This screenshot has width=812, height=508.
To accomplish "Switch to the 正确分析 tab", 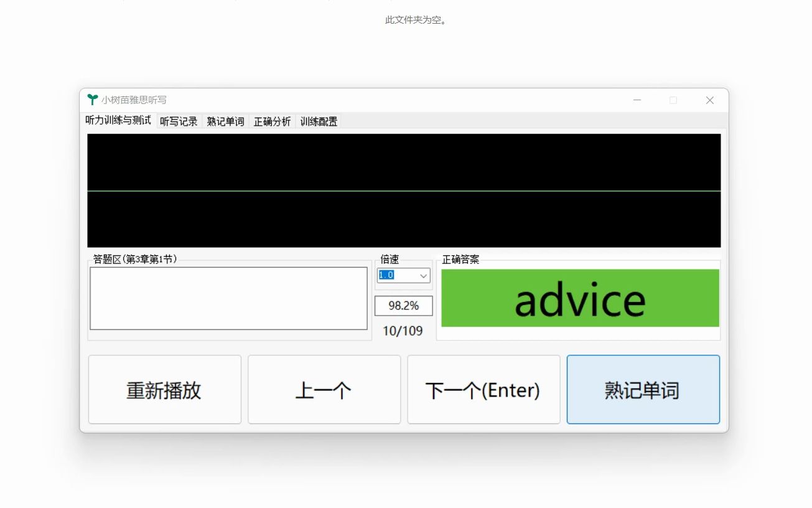I will pyautogui.click(x=272, y=121).
